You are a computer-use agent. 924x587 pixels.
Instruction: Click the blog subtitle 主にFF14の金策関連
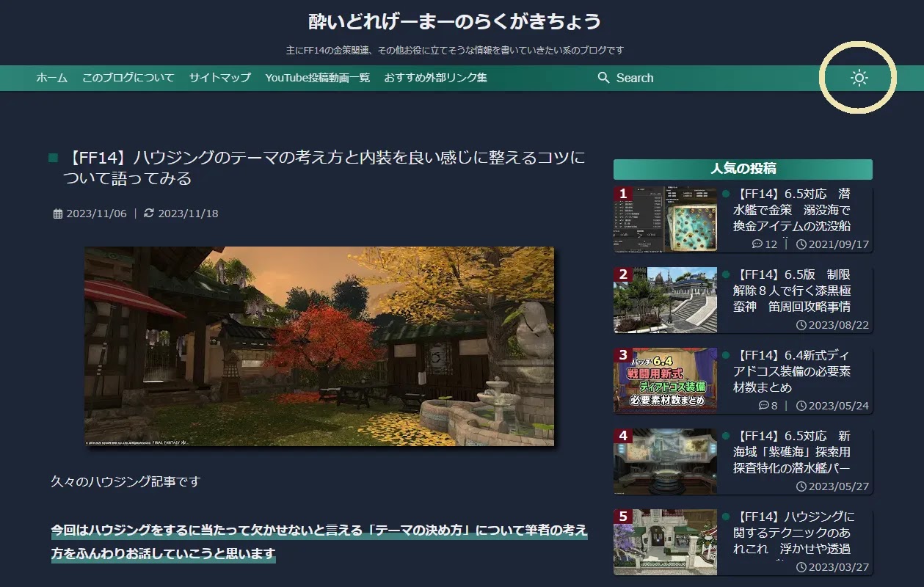click(455, 51)
